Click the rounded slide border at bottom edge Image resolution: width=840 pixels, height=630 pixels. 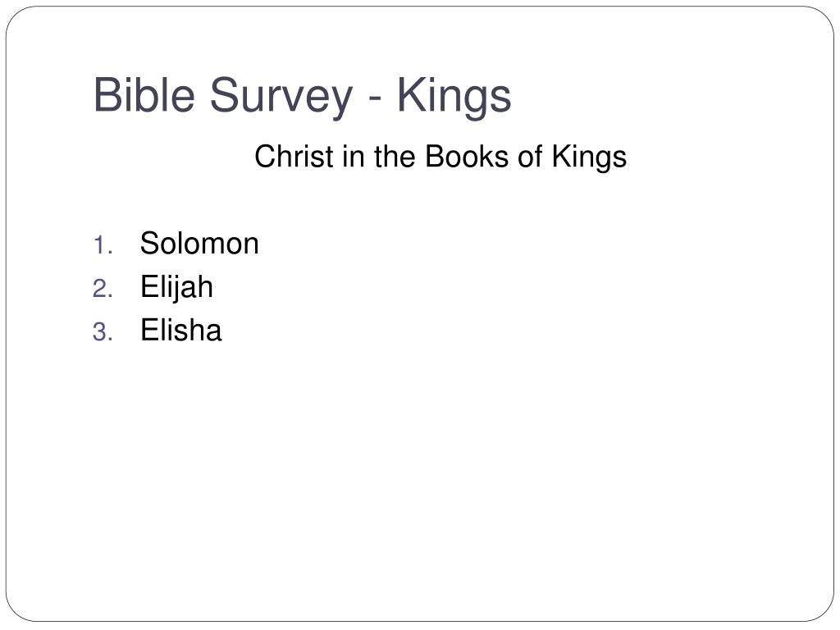pos(420,622)
